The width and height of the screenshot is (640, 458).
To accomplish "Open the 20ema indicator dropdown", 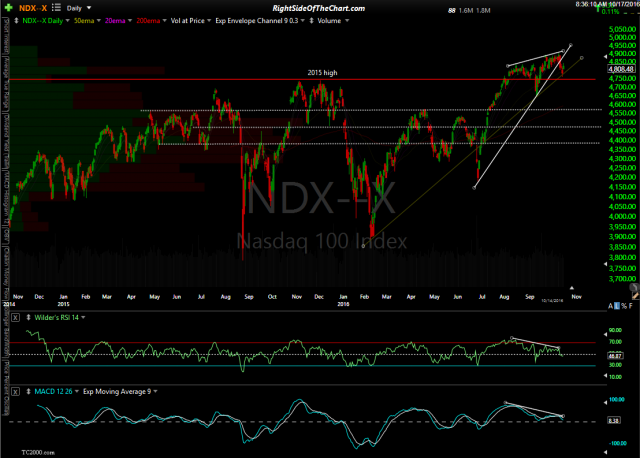I will tap(118, 20).
